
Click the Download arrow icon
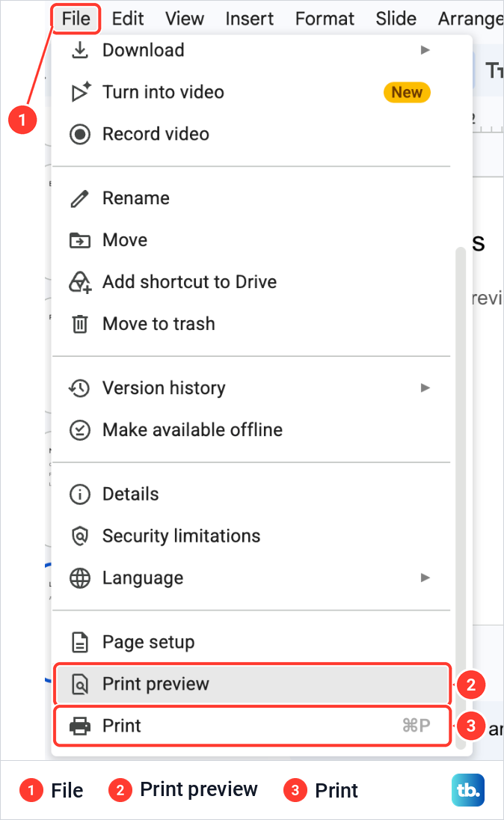click(80, 50)
